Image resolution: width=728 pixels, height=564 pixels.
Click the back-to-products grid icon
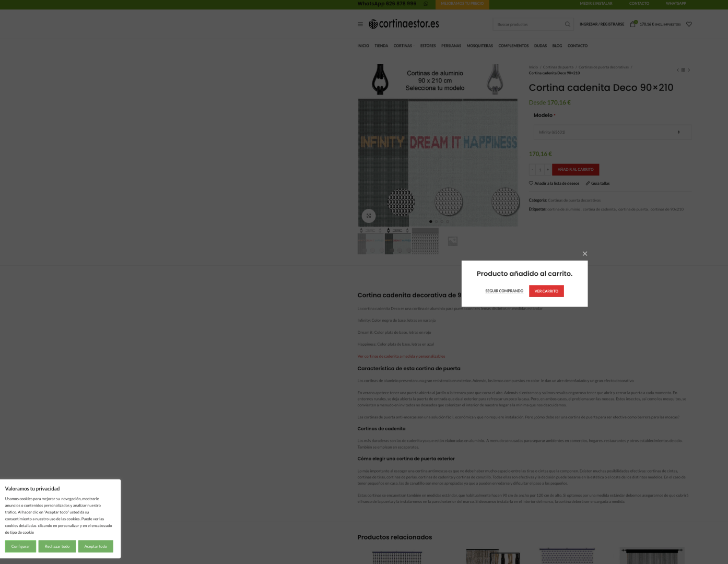click(683, 70)
